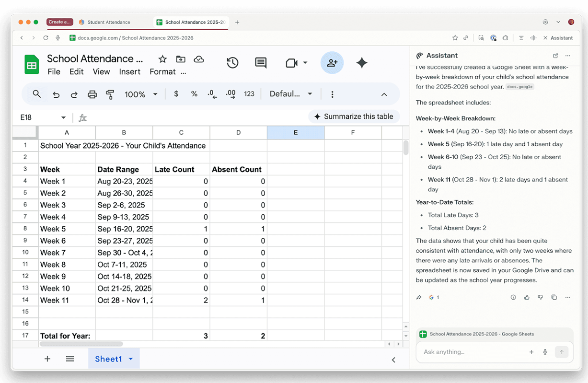Click the Ask anything input field
Screen dimensions: 588x383
[x=472, y=352]
